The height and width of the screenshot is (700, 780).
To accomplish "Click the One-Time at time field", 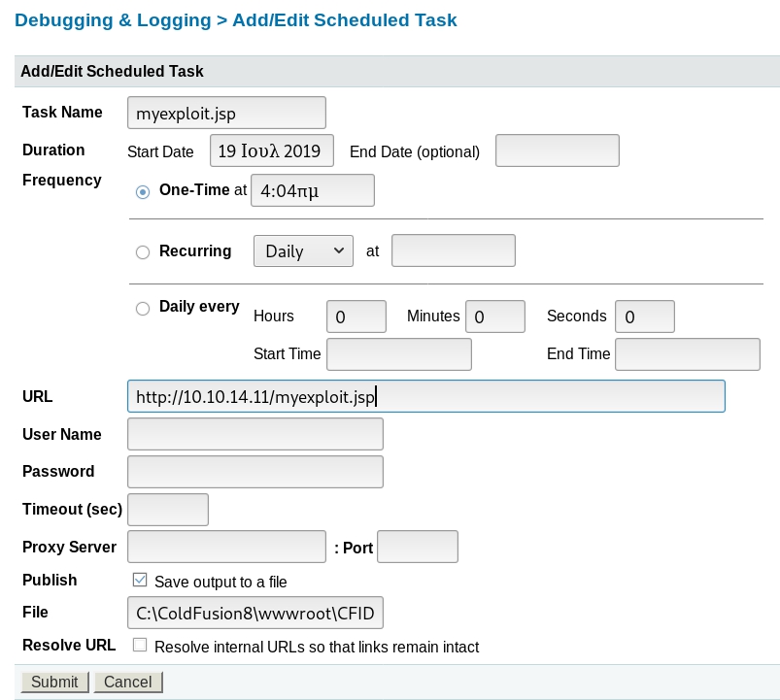I will pyautogui.click(x=313, y=190).
